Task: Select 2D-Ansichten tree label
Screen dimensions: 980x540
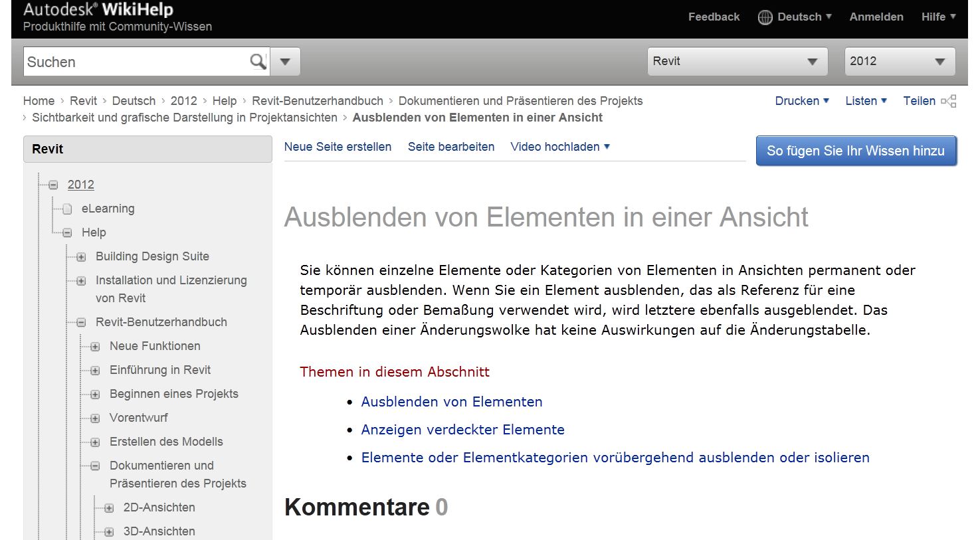Action: 159,507
